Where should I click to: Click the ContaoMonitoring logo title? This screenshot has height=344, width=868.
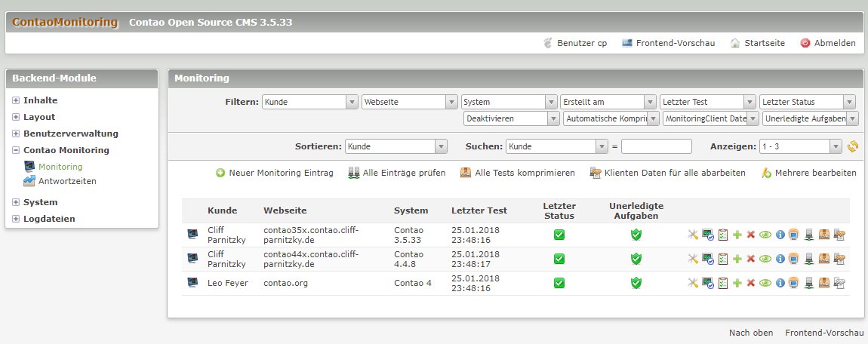[x=65, y=22]
